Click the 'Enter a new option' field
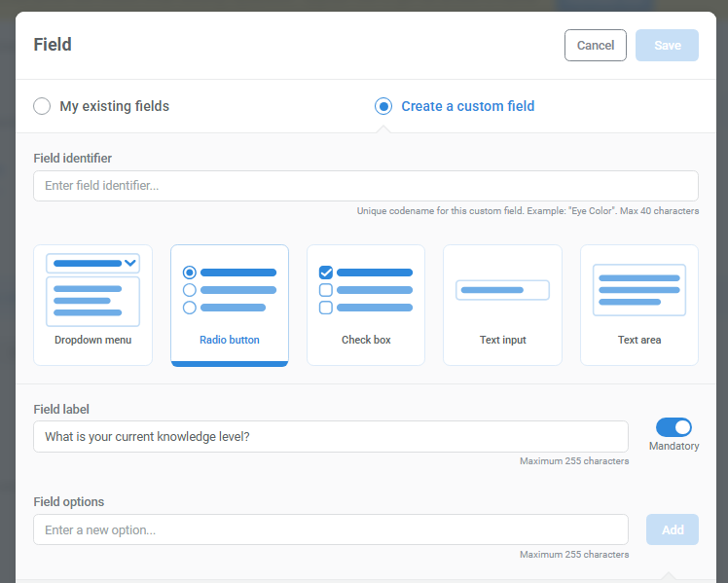Screen dimensions: 728x583 331,529
